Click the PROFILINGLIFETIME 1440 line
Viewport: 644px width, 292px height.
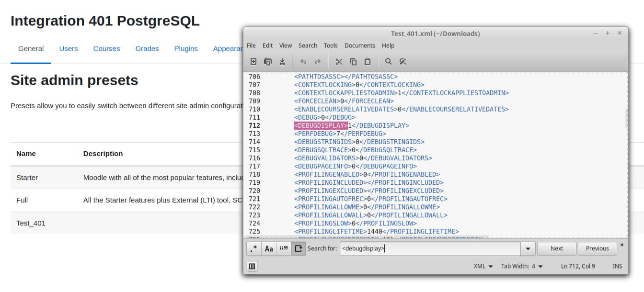coord(377,231)
